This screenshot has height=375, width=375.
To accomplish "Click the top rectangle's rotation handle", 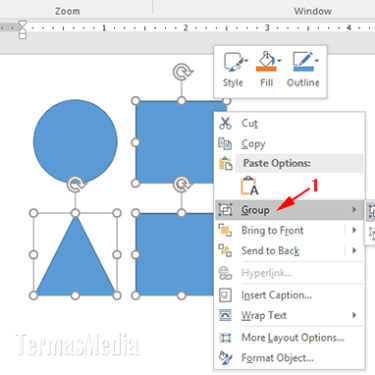I will tap(182, 72).
